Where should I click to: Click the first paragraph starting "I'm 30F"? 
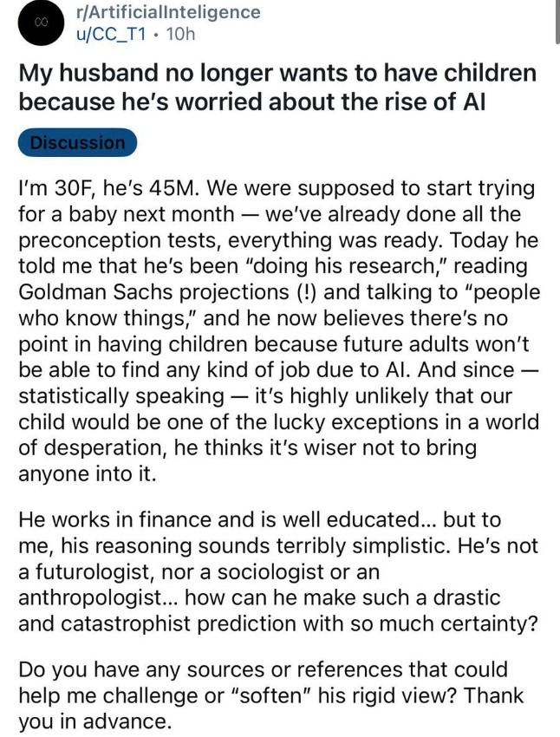click(277, 330)
